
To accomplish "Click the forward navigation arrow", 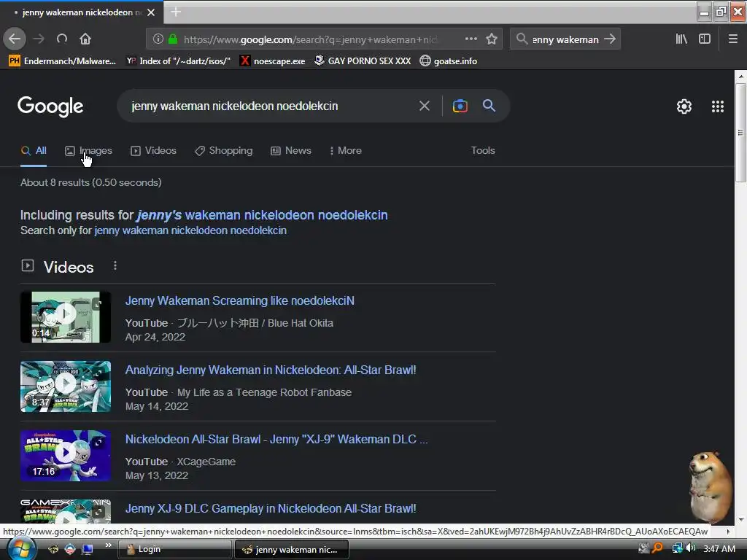I will pyautogui.click(x=39, y=39).
